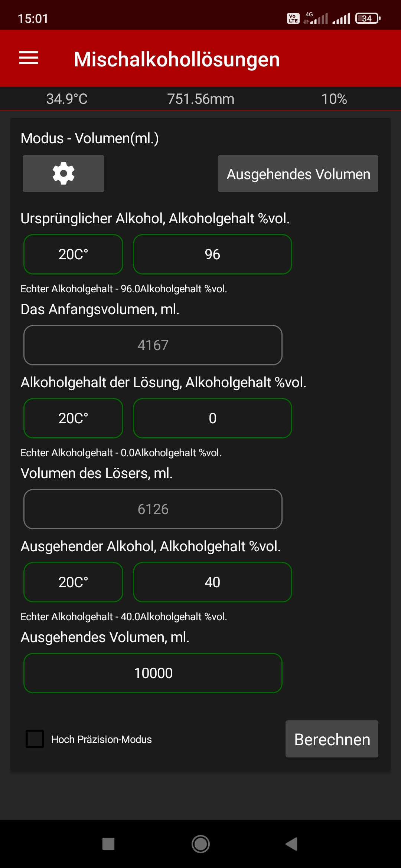Viewport: 401px width, 868px height.
Task: Tap the recent apps square button
Action: 108,844
